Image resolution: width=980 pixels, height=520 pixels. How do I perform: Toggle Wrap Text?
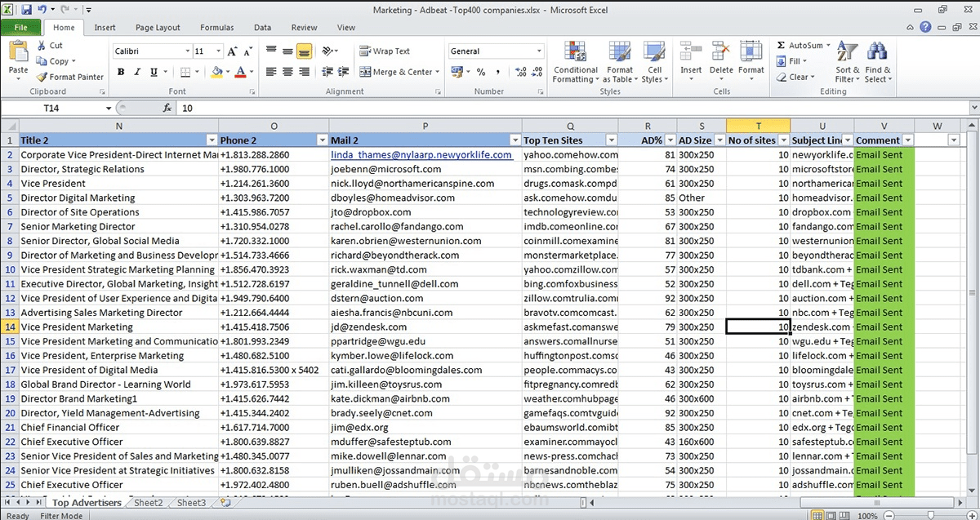click(x=385, y=51)
